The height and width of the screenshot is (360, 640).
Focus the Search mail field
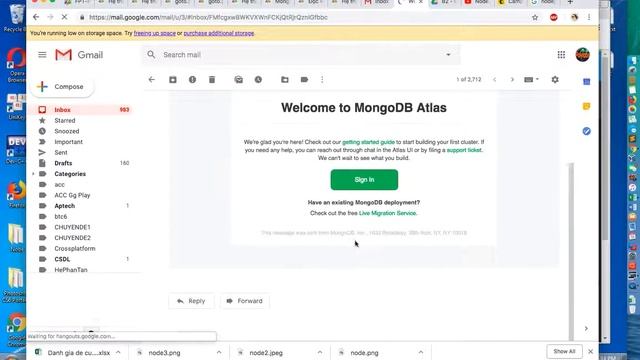coord(300,55)
